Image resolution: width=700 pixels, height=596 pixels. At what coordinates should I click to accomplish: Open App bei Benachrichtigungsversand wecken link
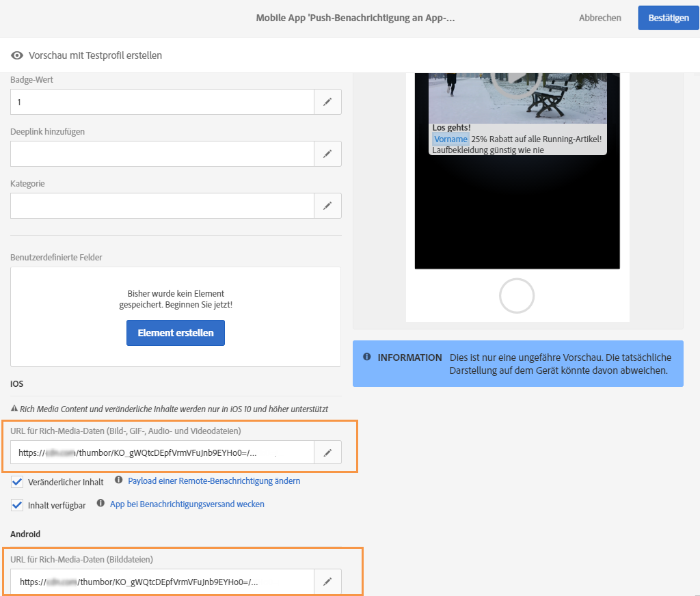pyautogui.click(x=187, y=504)
